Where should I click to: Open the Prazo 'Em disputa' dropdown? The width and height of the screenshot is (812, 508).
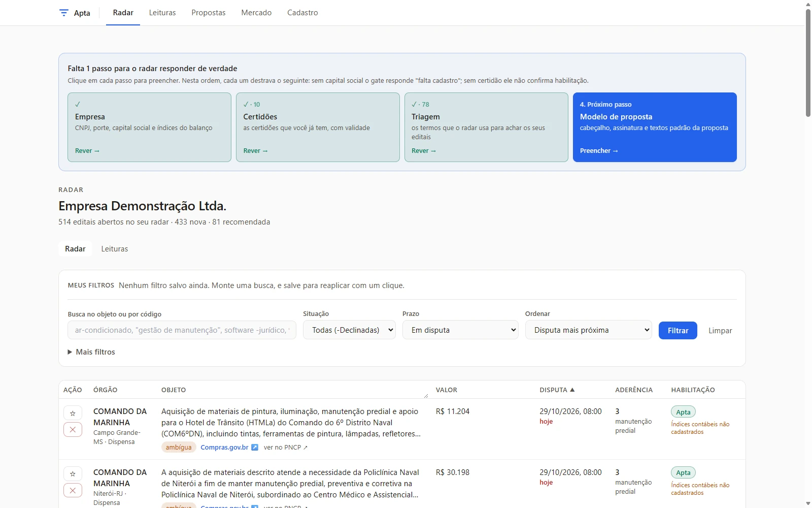click(460, 330)
